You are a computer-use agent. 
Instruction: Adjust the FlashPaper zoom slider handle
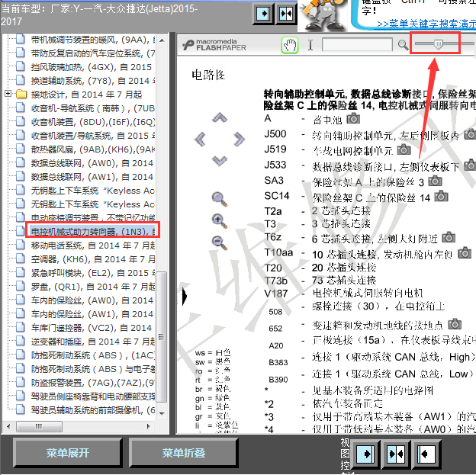coord(438,44)
